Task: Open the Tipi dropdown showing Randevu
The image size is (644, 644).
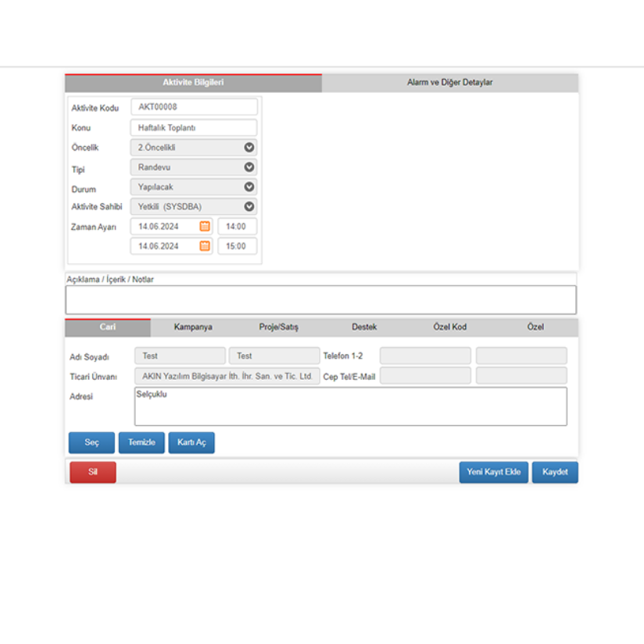Action: coord(249,166)
